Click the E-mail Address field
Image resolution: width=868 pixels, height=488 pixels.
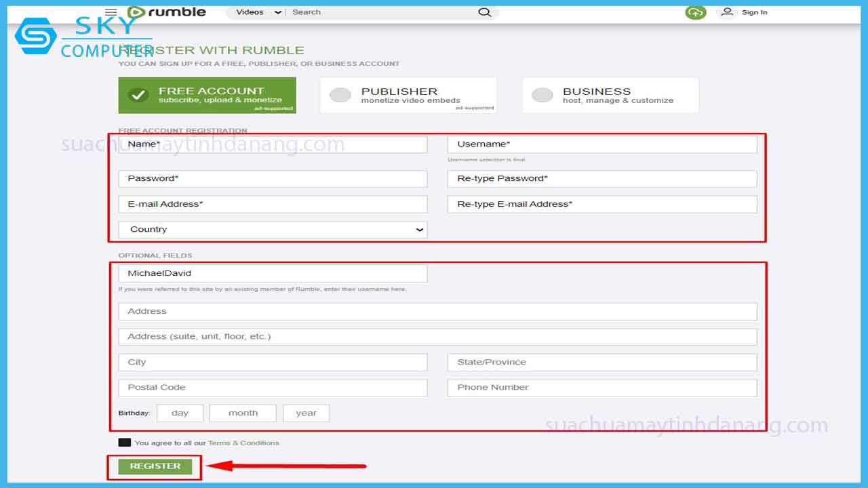coord(273,204)
